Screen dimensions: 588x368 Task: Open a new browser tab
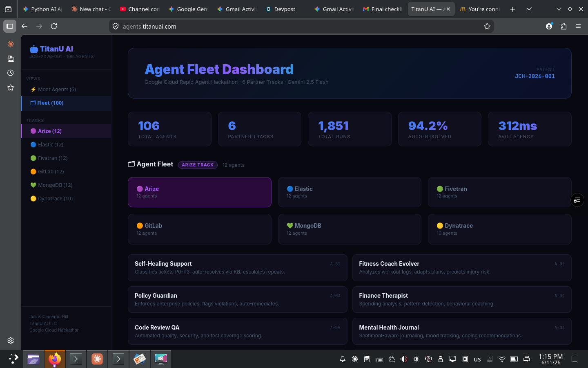[512, 9]
